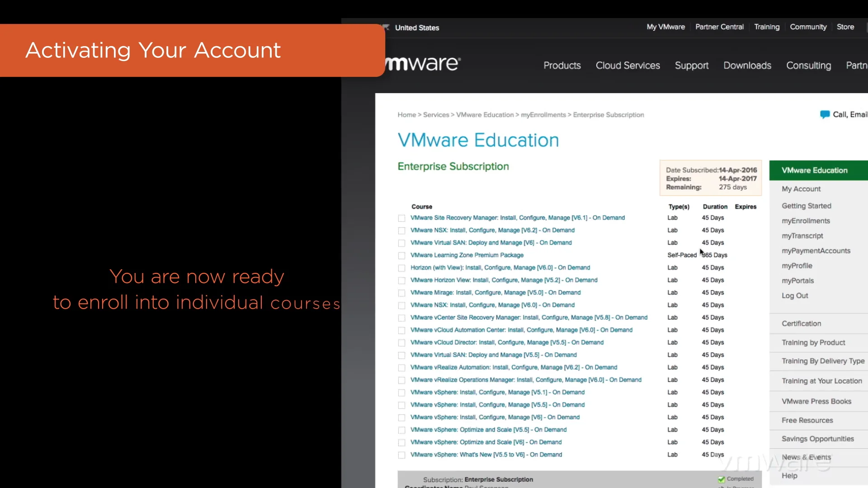Click Log Out in the sidebar
The height and width of the screenshot is (488, 868).
(795, 296)
